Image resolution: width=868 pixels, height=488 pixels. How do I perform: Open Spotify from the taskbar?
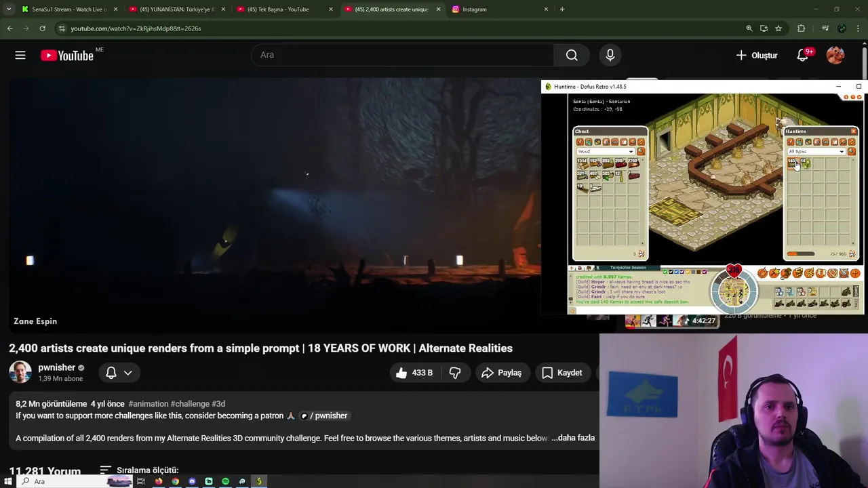pos(226,481)
